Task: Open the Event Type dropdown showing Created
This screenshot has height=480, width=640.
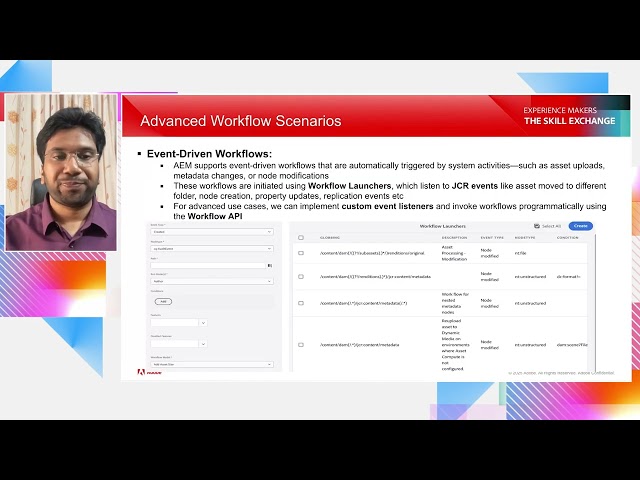Action: click(x=212, y=232)
